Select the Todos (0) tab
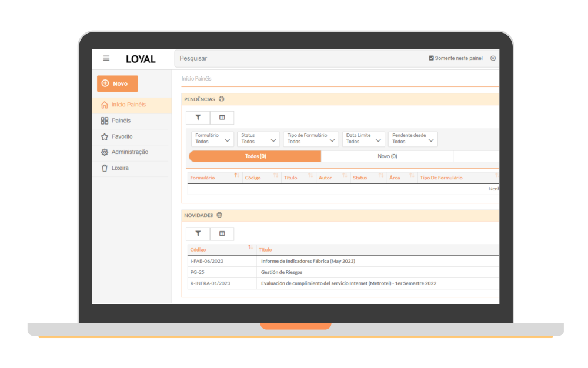 (x=255, y=156)
